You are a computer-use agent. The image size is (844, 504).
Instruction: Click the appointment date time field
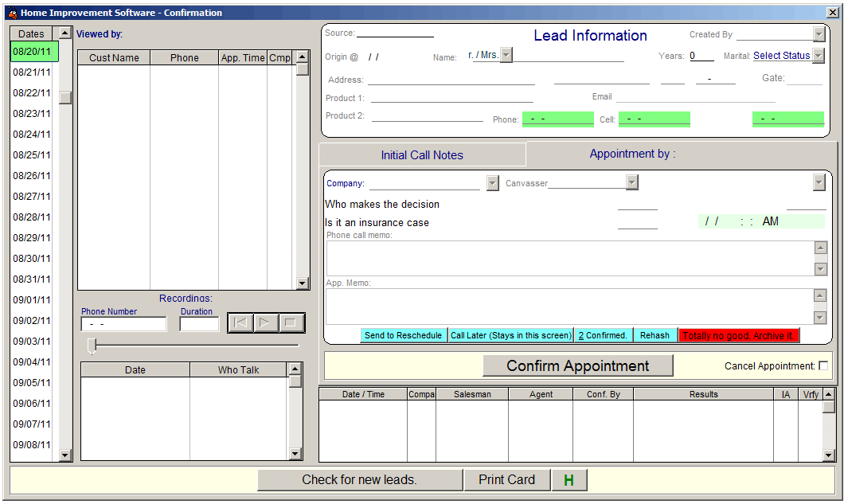[x=761, y=221]
